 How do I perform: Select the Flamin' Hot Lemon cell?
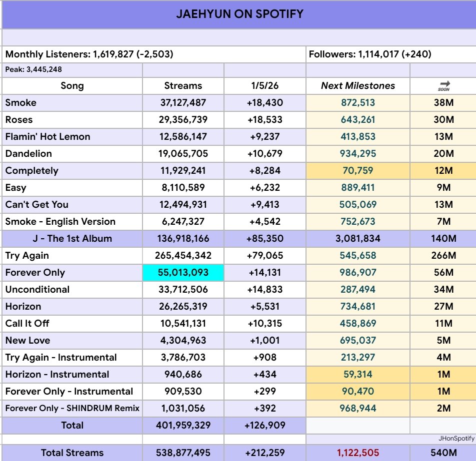click(72, 137)
